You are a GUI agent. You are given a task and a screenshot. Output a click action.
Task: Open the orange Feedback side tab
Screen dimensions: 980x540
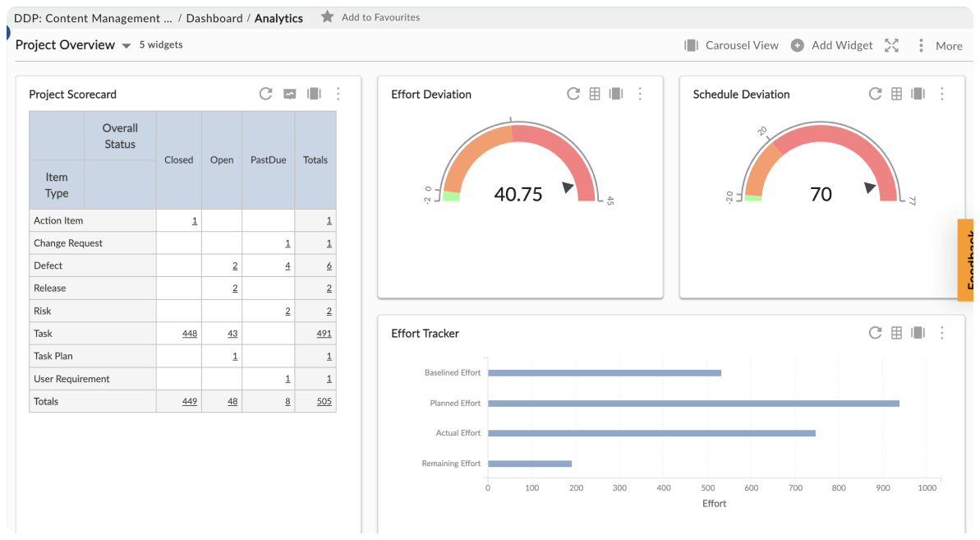[968, 260]
